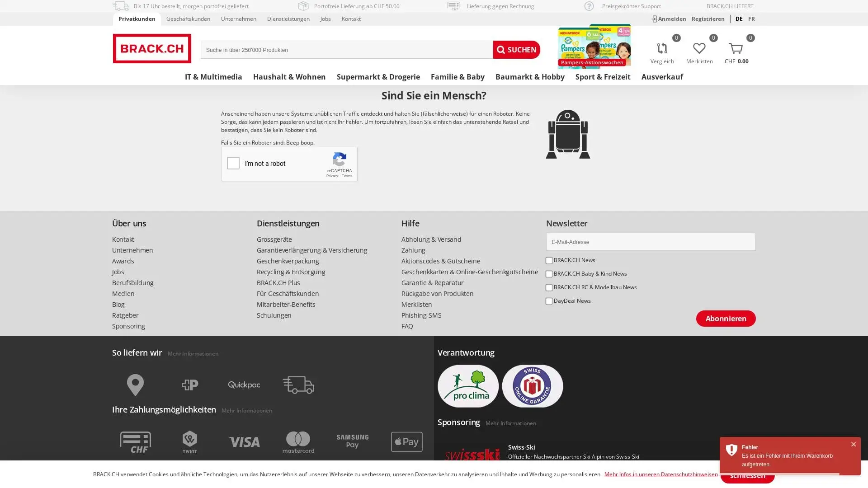Click the pro clima badge
Viewport: 868px width, 488px height.
pos(468,386)
